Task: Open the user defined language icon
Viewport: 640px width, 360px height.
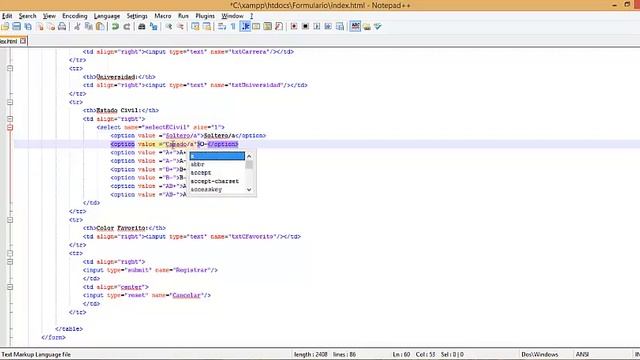Action: (x=256, y=27)
